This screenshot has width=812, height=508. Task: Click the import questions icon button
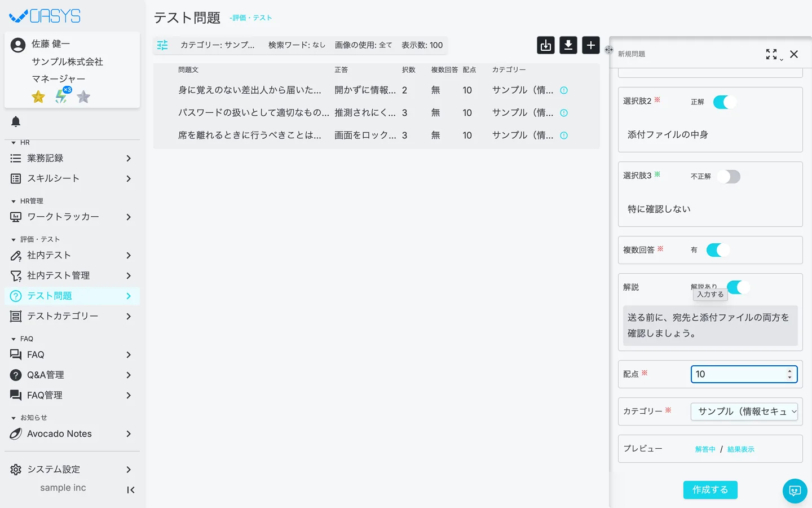[x=546, y=45]
